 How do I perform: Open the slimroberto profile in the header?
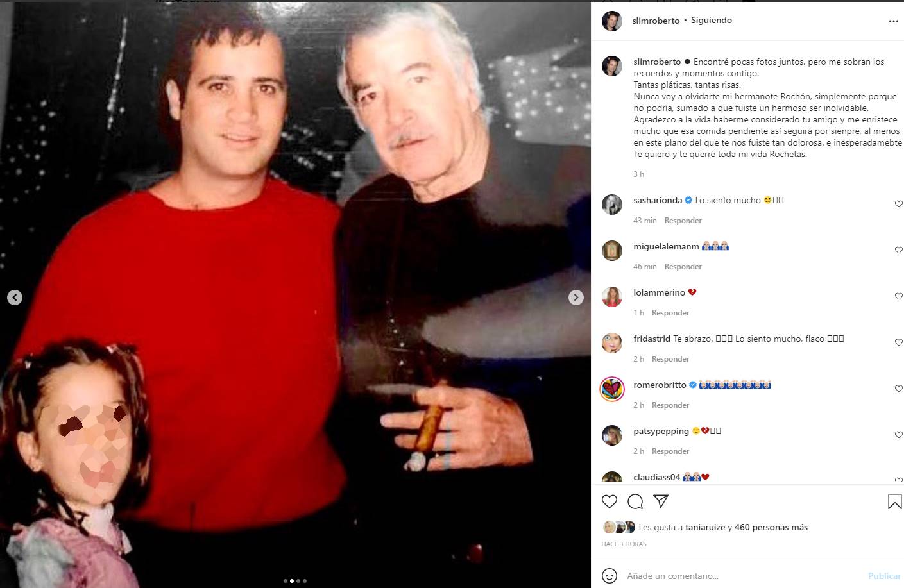click(656, 21)
